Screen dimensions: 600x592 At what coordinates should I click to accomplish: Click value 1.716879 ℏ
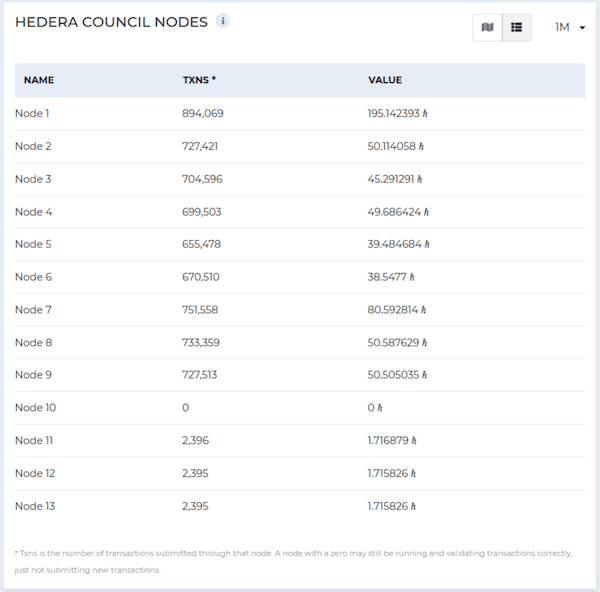coord(392,441)
